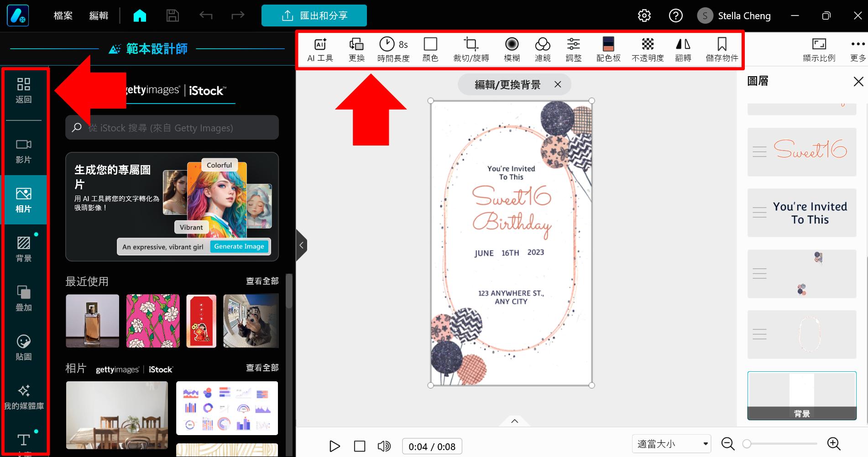Open the 配色板 color palette tool

[x=608, y=49]
